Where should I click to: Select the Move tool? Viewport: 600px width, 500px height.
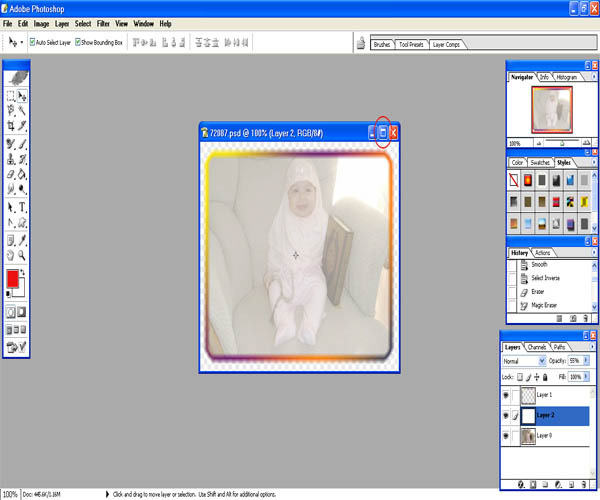(22, 97)
